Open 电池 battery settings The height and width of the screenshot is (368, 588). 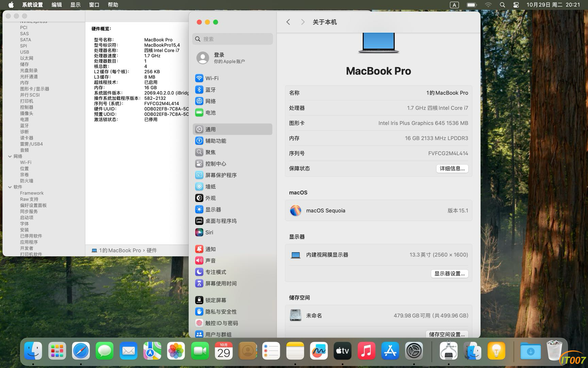point(232,112)
